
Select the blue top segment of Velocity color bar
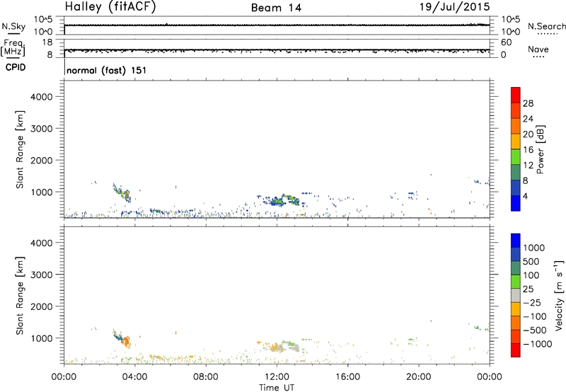coord(516,241)
